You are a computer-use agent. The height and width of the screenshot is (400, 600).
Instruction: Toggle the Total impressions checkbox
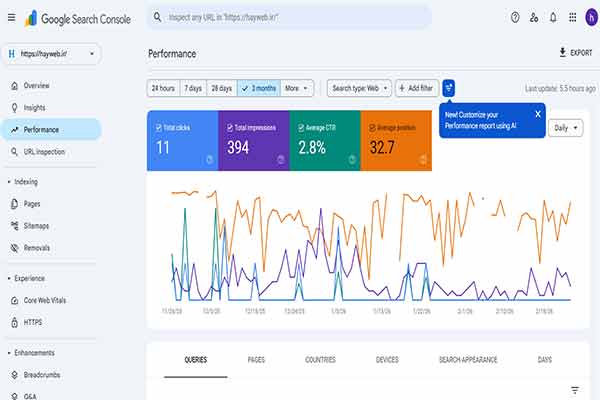pyautogui.click(x=230, y=128)
